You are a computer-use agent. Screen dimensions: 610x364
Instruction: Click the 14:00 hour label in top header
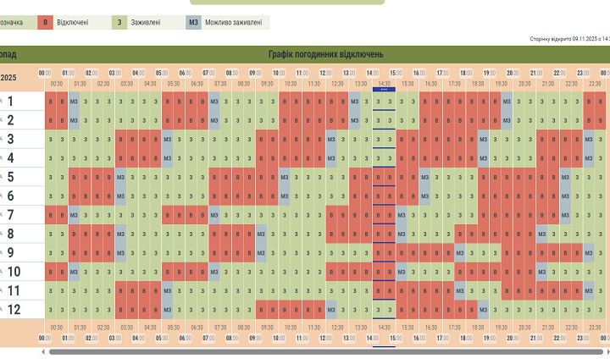click(373, 74)
